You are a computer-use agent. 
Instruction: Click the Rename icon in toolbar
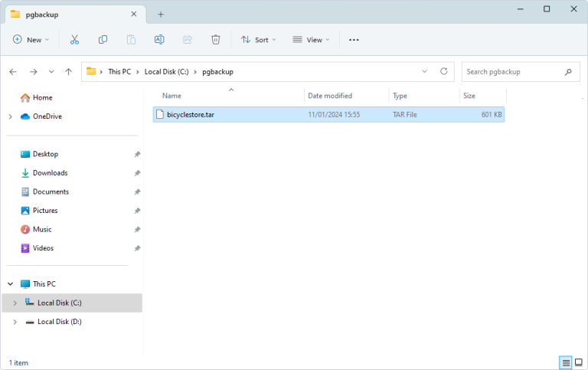[x=159, y=40]
